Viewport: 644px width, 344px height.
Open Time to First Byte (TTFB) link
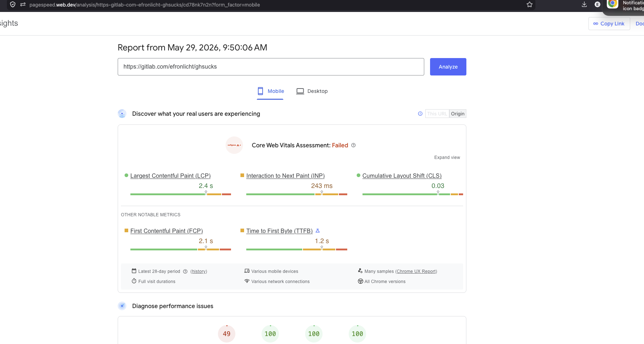point(279,231)
